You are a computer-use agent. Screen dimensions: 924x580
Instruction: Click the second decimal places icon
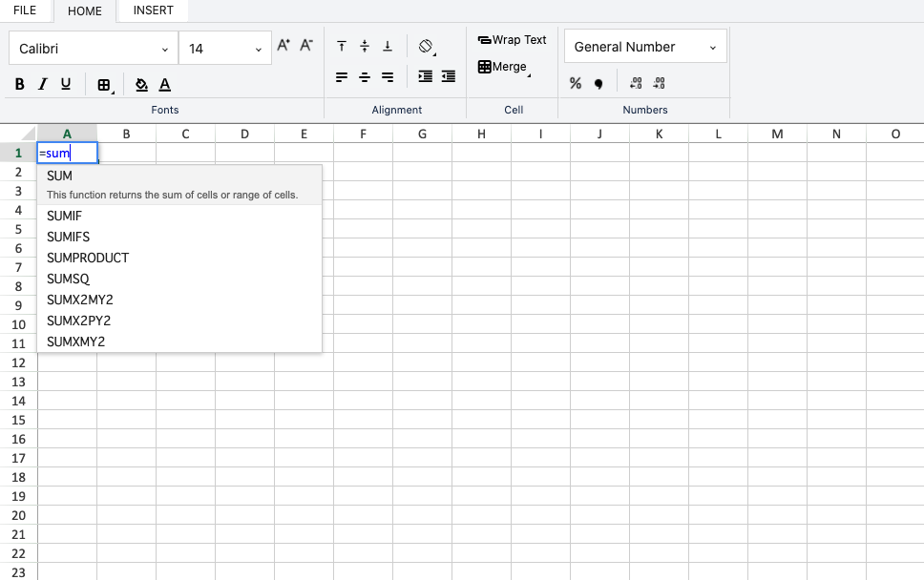(659, 83)
